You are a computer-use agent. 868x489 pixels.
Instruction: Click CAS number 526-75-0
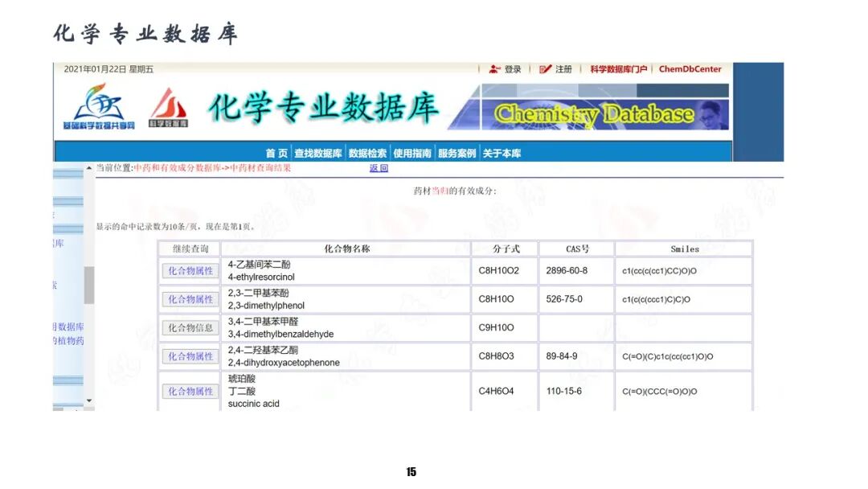[x=564, y=299]
